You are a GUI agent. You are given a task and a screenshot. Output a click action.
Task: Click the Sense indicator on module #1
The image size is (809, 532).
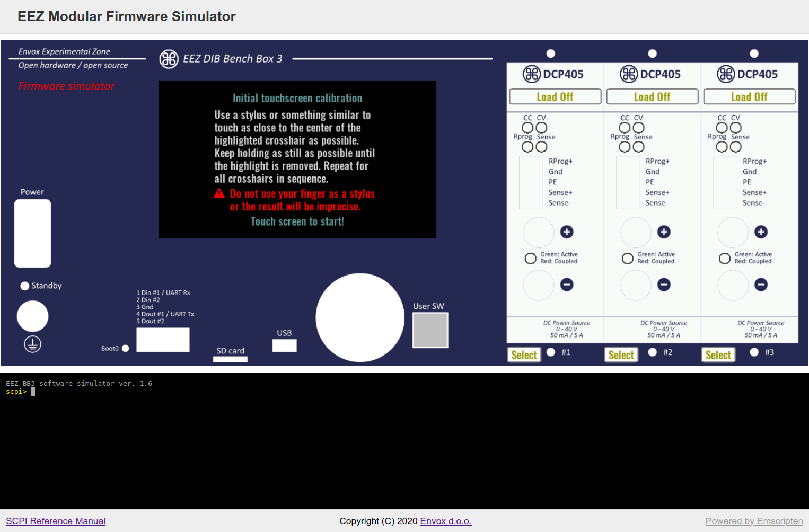pyautogui.click(x=541, y=147)
